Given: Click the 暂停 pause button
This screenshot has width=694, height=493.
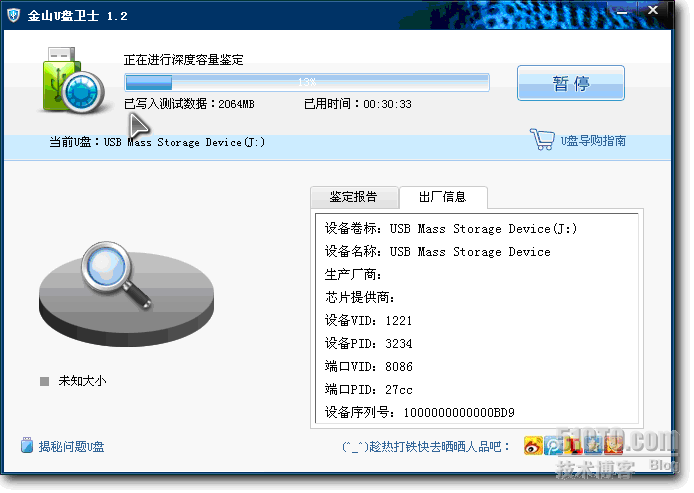Looking at the screenshot, I should pyautogui.click(x=571, y=83).
